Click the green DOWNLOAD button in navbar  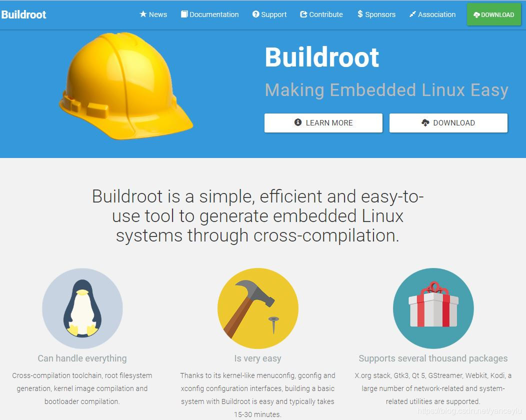point(494,14)
